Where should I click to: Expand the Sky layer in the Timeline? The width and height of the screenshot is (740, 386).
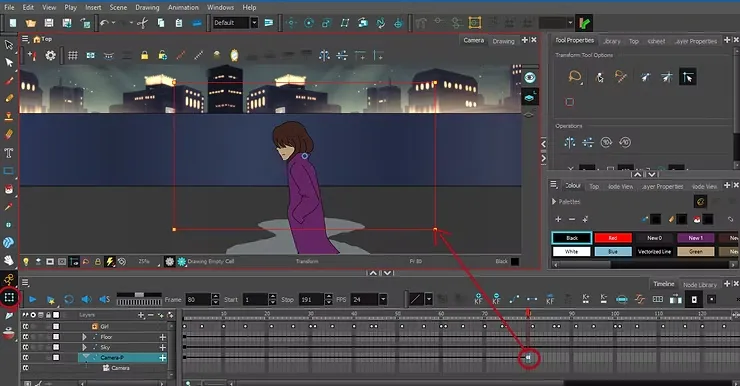(x=84, y=347)
